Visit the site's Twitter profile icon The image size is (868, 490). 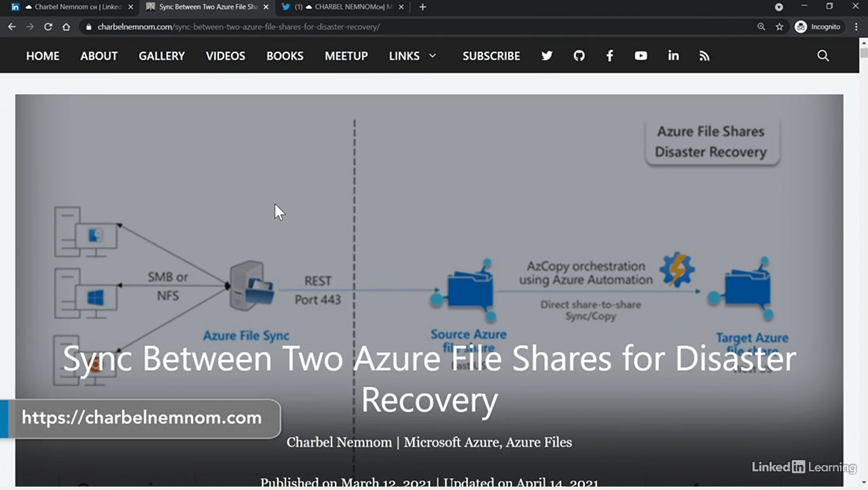pos(547,56)
